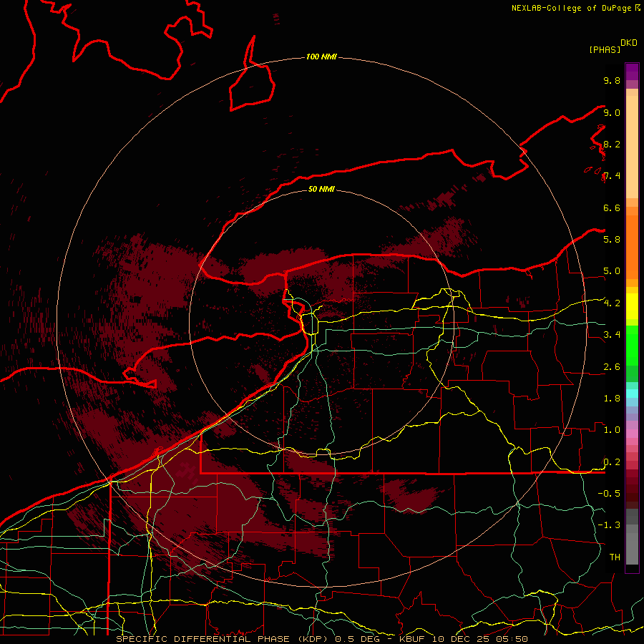
Task: Select the 5.0 scale value
Action: (612, 271)
